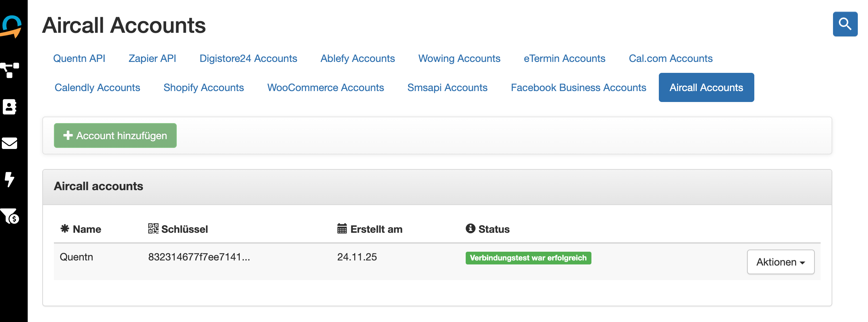868x322 pixels.
Task: Select the Calendly Accounts tab
Action: [97, 87]
